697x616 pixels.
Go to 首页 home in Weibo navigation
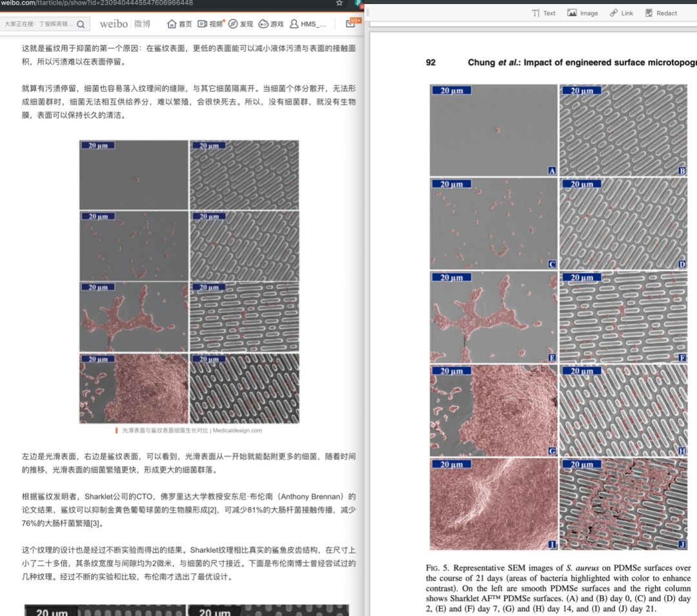click(x=179, y=24)
